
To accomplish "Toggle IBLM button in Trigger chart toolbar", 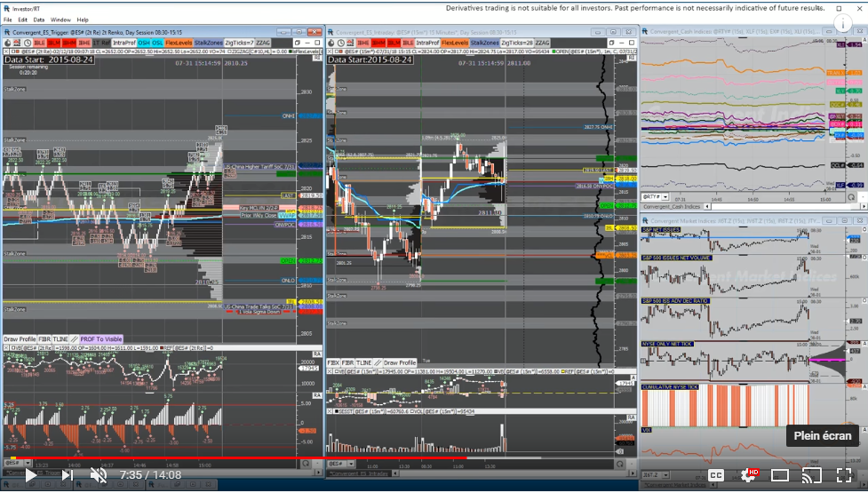I will pyautogui.click(x=53, y=43).
